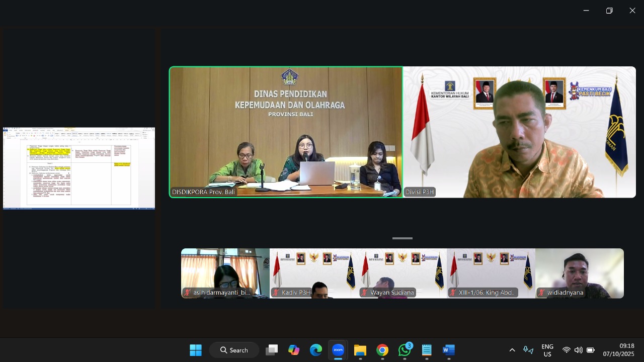This screenshot has width=644, height=362.
Task: Select the widiadnyana participant video
Action: (580, 273)
